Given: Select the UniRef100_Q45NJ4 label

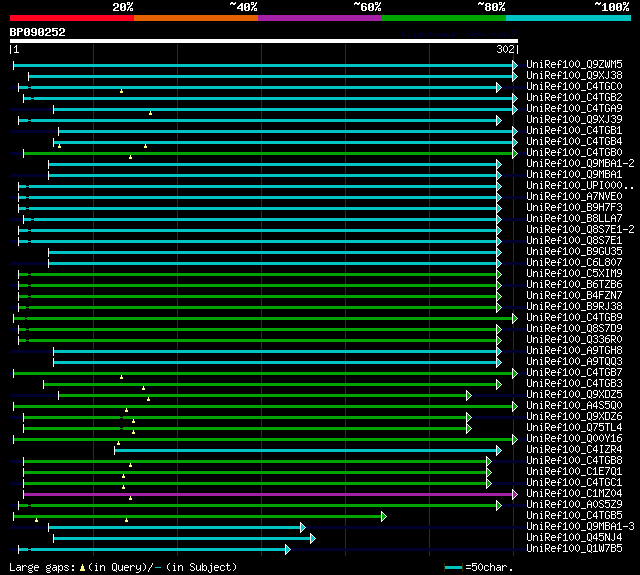Looking at the screenshot, I should [x=574, y=538].
